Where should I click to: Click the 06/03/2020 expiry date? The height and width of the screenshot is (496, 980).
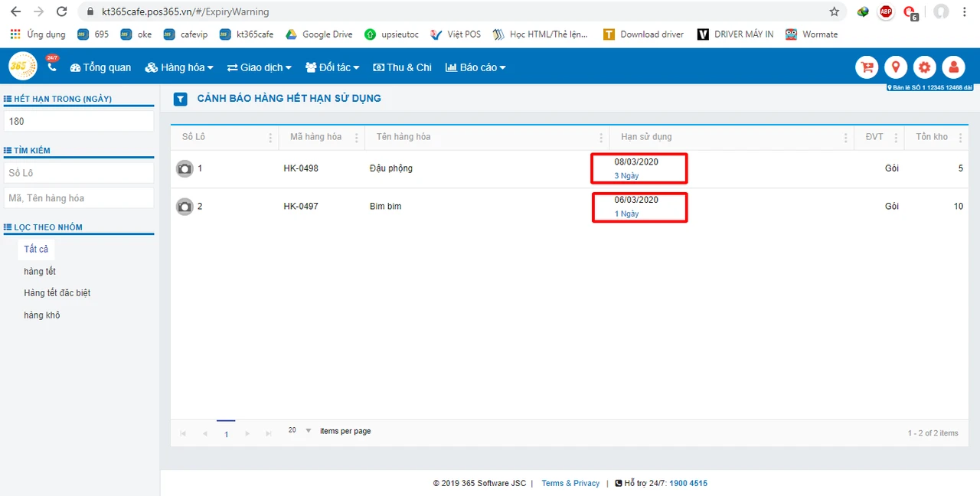coord(636,201)
